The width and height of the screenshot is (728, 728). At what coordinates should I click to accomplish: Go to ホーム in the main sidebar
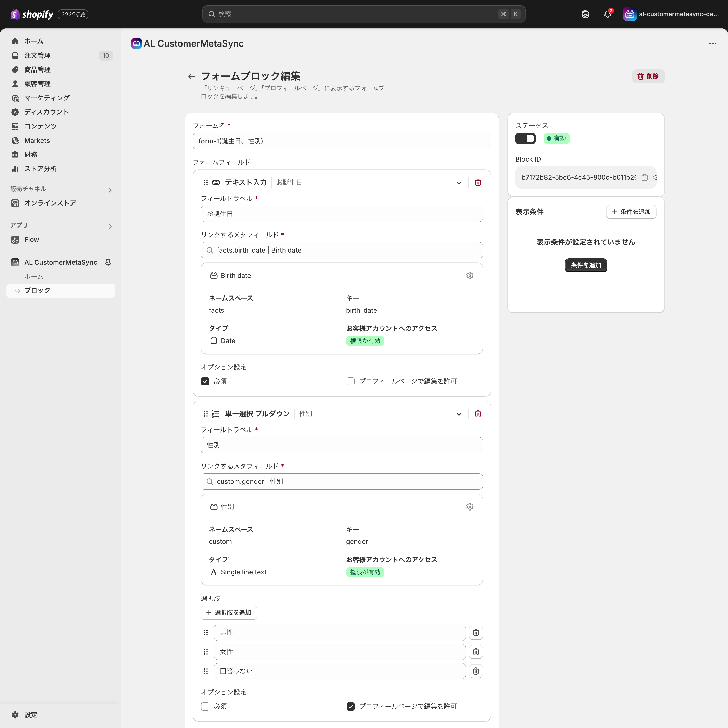coord(61,41)
